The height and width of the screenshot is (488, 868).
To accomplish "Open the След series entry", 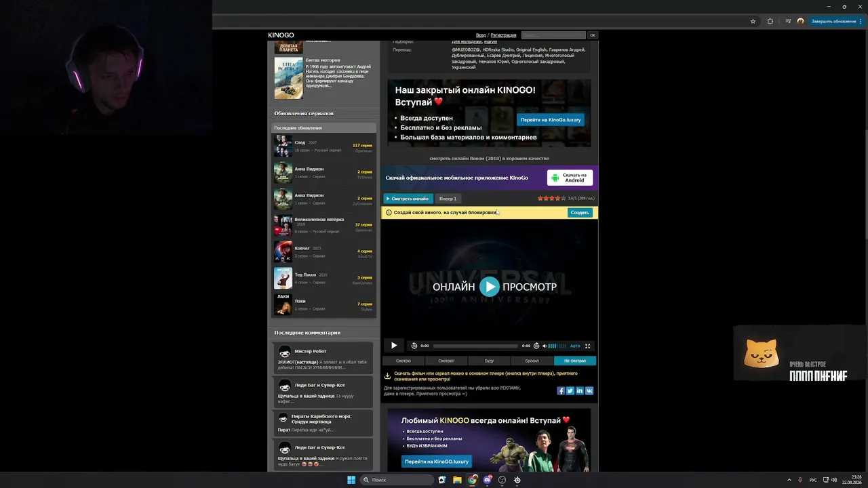I will (323, 146).
